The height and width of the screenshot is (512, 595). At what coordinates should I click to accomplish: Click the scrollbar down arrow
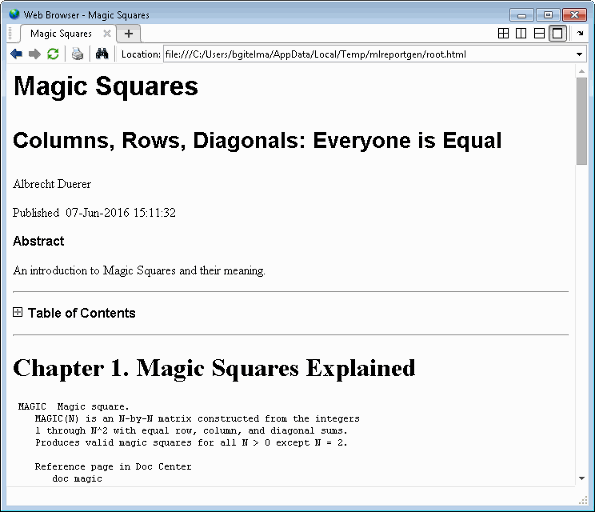(x=582, y=478)
